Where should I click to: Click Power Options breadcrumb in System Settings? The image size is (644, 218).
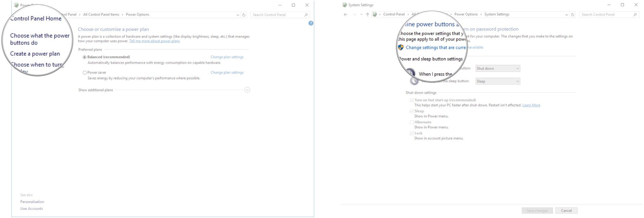[466, 14]
